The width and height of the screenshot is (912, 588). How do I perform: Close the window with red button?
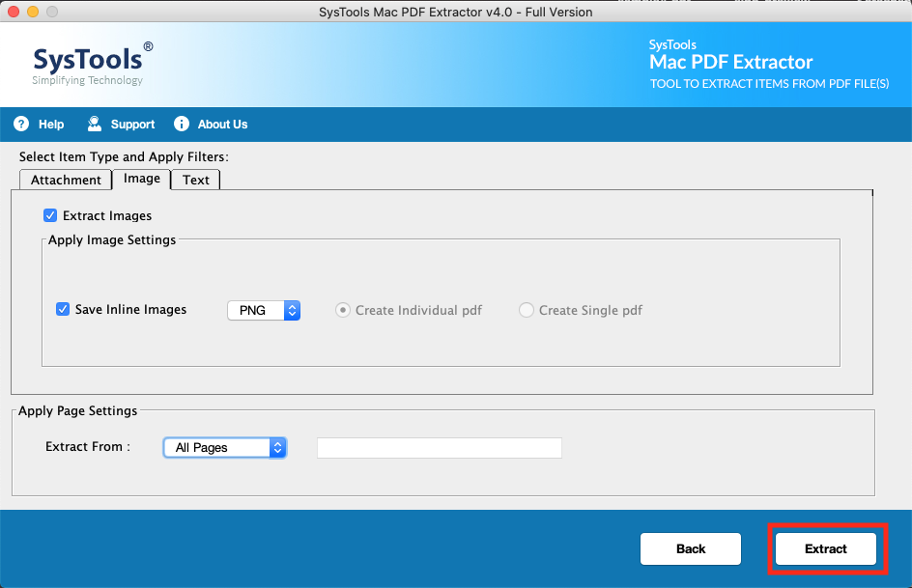(14, 12)
